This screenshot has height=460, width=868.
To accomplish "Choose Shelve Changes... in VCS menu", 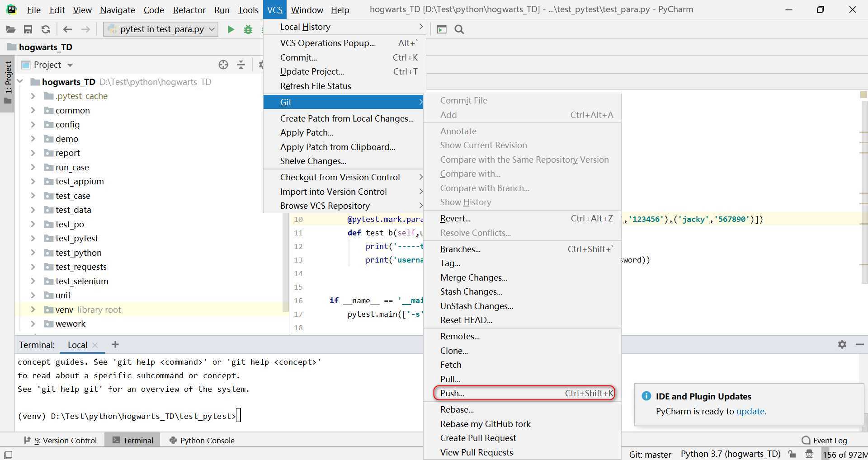I will [x=344, y=161].
